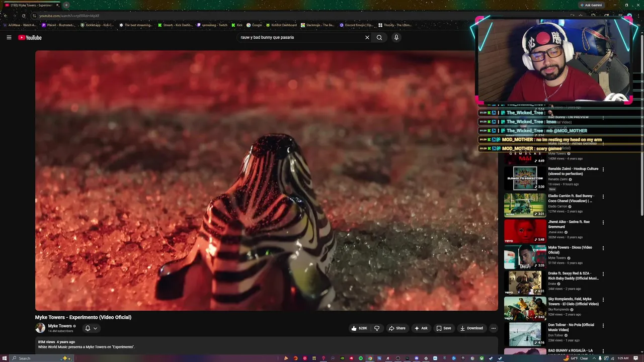Viewport: 644px width, 362px height.
Task: Play Sky Rompiendo El Cielo title link
Action: [573, 301]
